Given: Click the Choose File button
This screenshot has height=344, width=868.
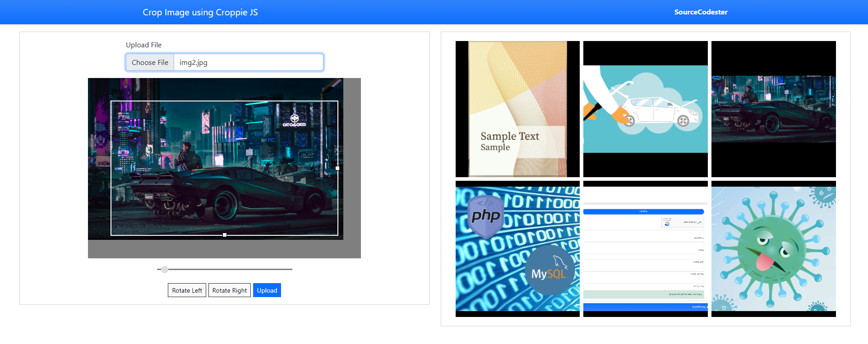Looking at the screenshot, I should pos(150,62).
